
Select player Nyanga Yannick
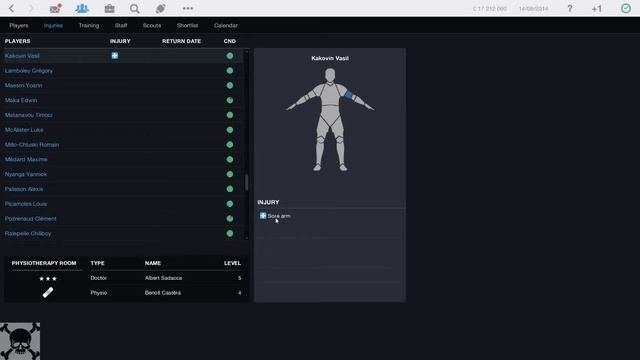[26, 174]
